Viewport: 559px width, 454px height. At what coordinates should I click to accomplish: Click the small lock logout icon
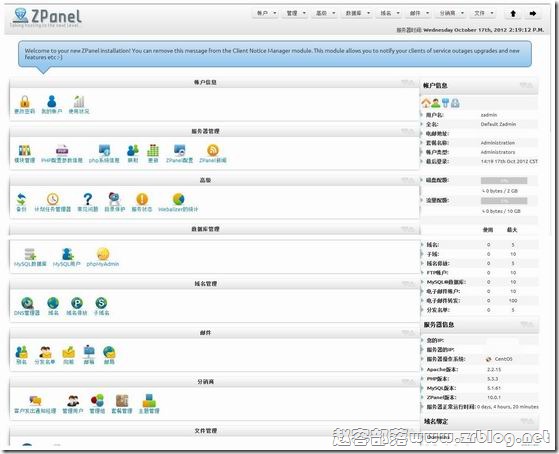point(455,103)
